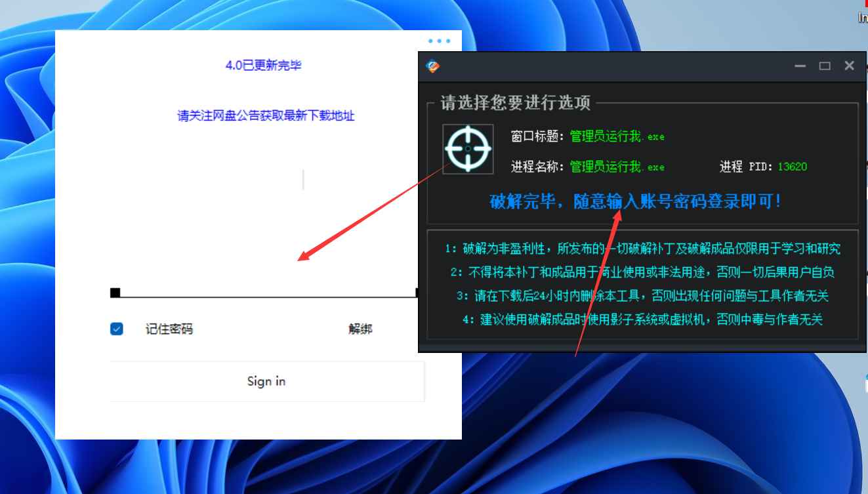Click the 解绑 unbind link
Screen dimensions: 868x494
[360, 329]
